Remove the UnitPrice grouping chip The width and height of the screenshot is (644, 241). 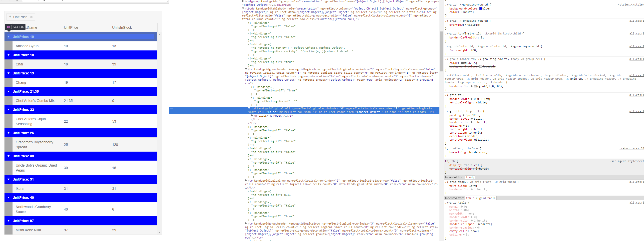pos(31,17)
